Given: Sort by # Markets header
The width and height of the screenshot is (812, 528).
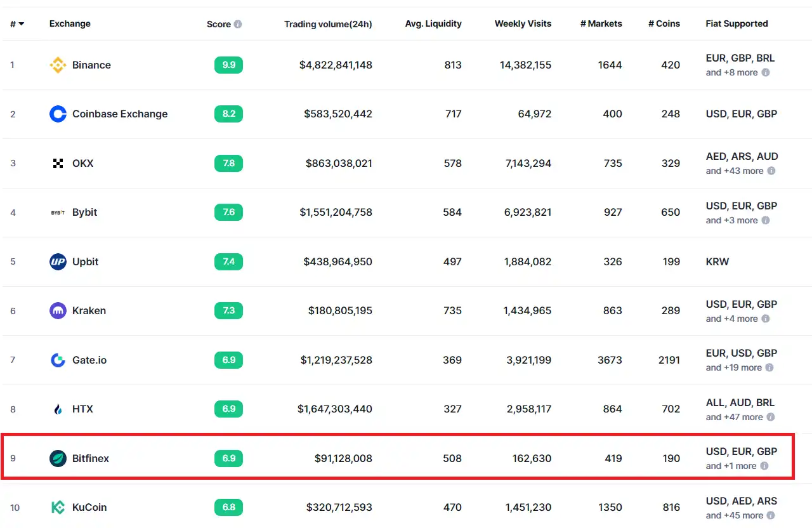Looking at the screenshot, I should (601, 23).
